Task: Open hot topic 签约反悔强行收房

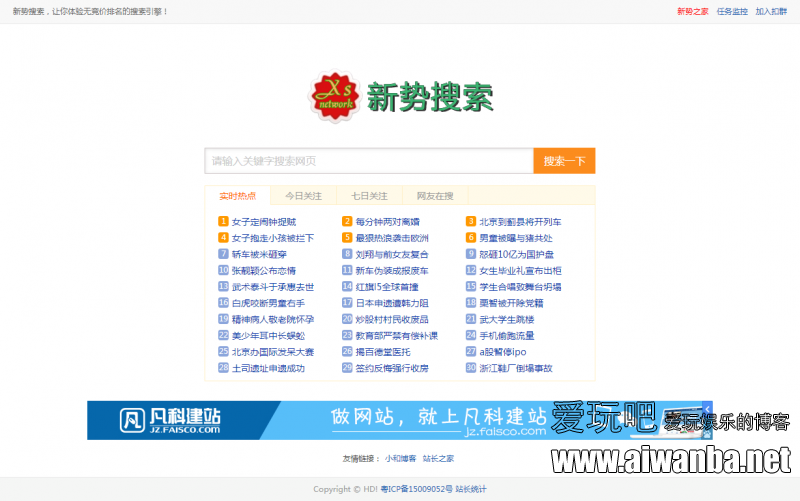Action: click(392, 369)
